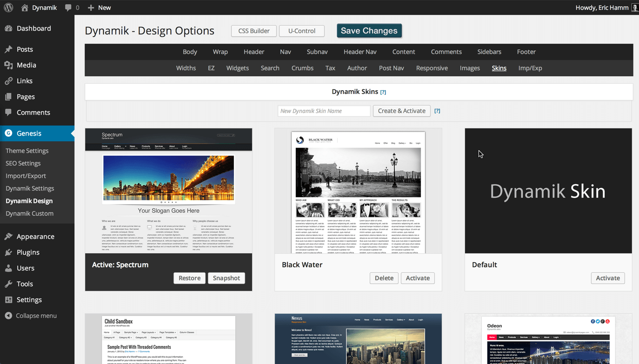Click the plus New icon

[x=91, y=7]
